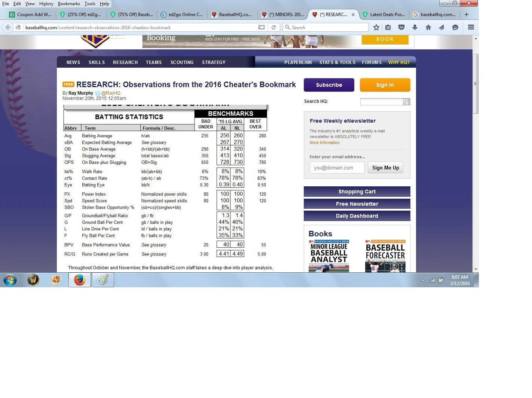
Task: Open Shopping Cart button
Action: click(357, 192)
